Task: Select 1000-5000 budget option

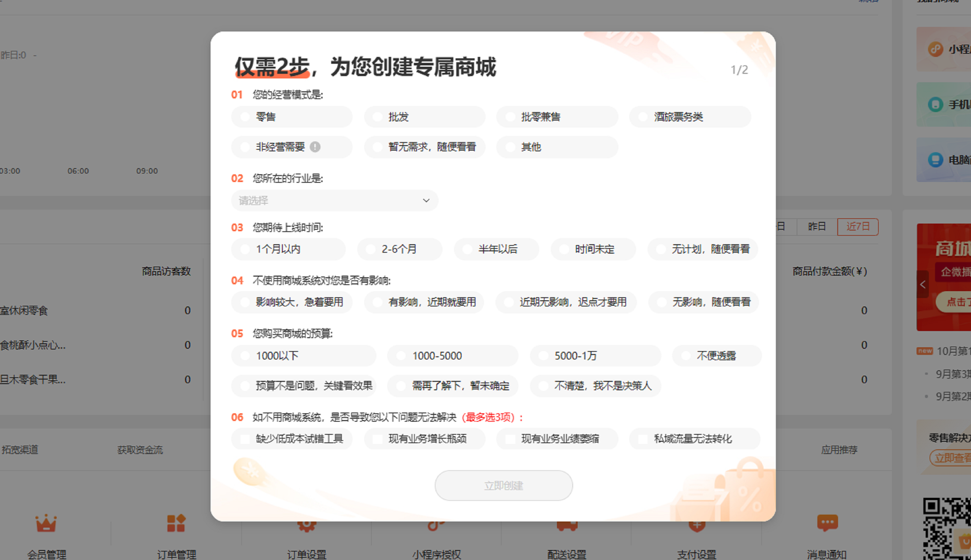Action: [401, 356]
